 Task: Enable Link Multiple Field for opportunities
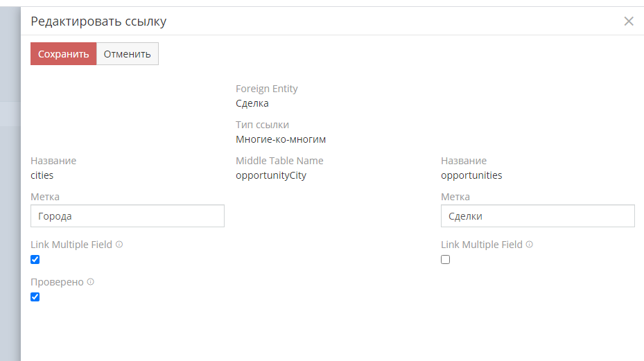(x=446, y=260)
